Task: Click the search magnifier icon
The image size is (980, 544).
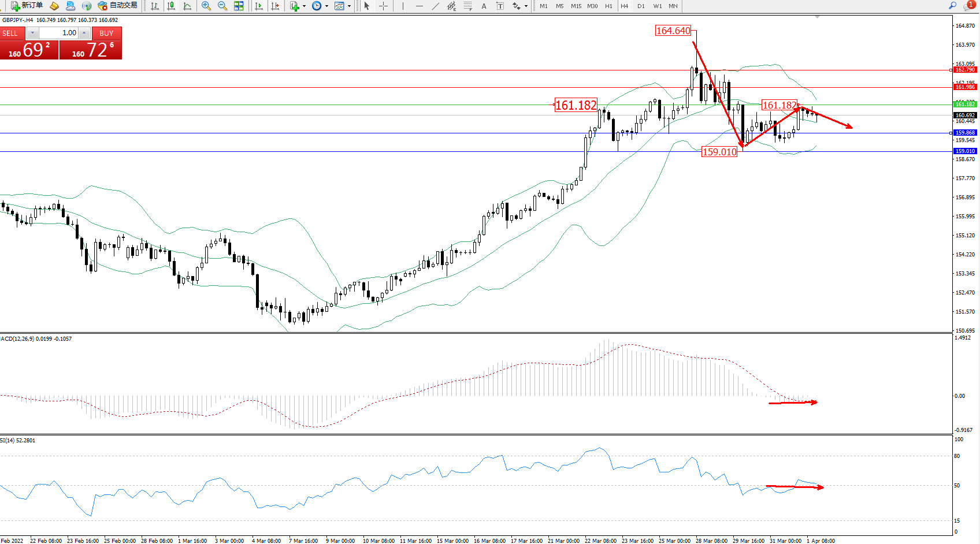Action: (952, 6)
